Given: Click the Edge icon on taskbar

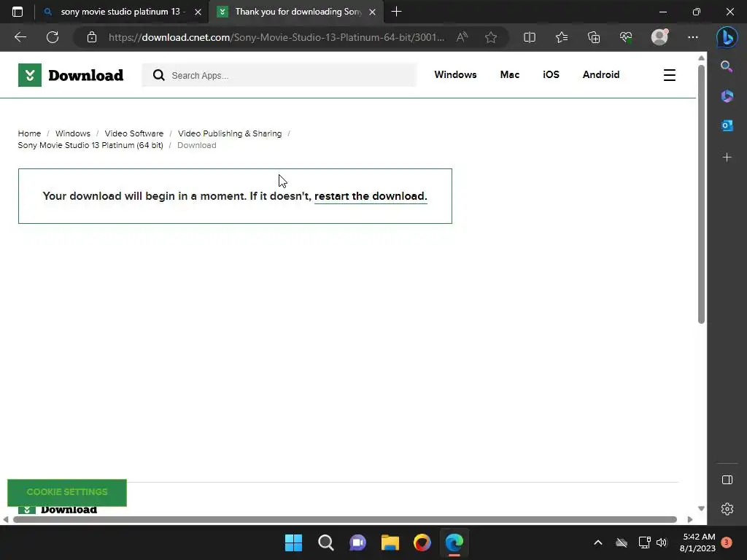Looking at the screenshot, I should [454, 542].
